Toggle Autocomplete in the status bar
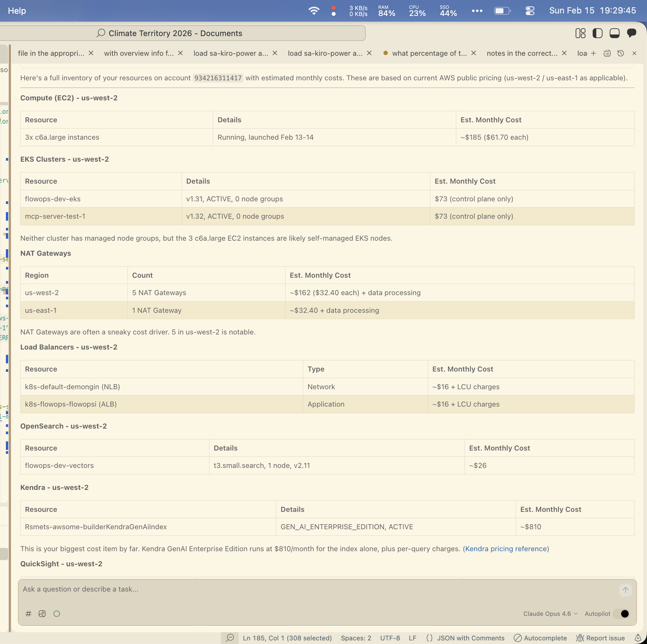This screenshot has height=644, width=647. [540, 638]
